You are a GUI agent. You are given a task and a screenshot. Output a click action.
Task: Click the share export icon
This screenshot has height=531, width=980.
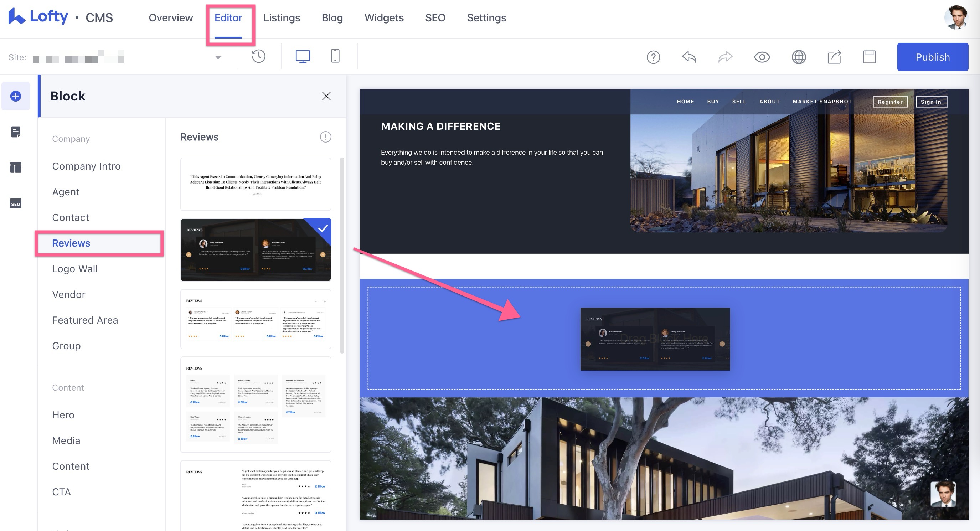[834, 57]
